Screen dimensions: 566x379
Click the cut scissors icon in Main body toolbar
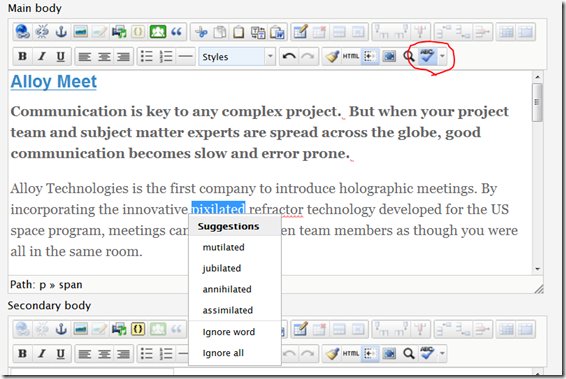pos(201,32)
